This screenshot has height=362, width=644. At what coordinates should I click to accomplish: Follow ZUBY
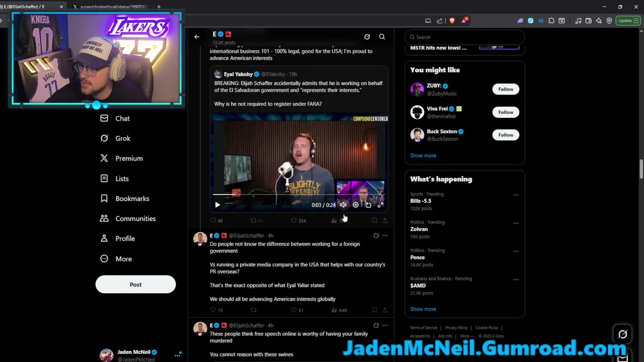click(x=506, y=89)
